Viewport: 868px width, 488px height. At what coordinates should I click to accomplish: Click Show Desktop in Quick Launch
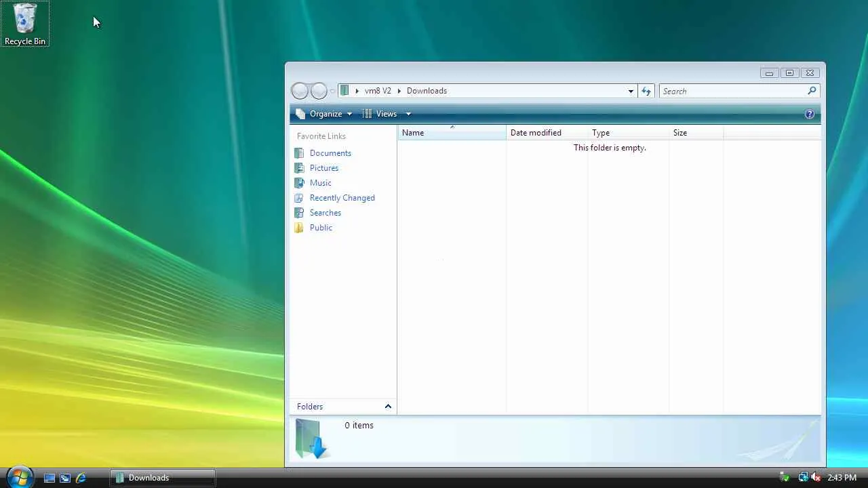tap(50, 478)
